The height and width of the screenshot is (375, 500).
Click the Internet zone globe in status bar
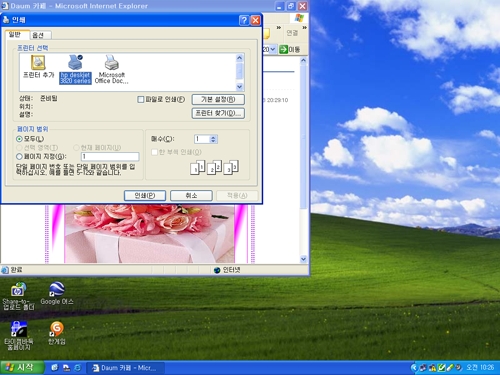217,270
